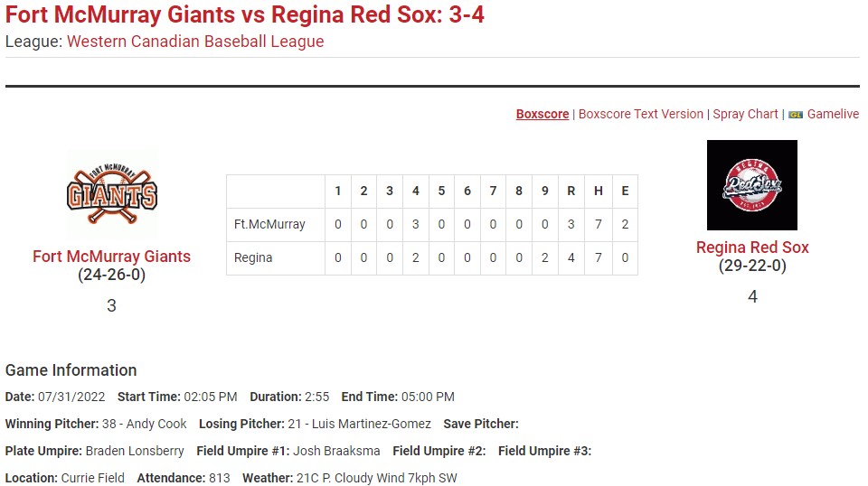Screen dimensions: 868x486
Task: Click the Regina Red Sox team logo
Action: [751, 184]
